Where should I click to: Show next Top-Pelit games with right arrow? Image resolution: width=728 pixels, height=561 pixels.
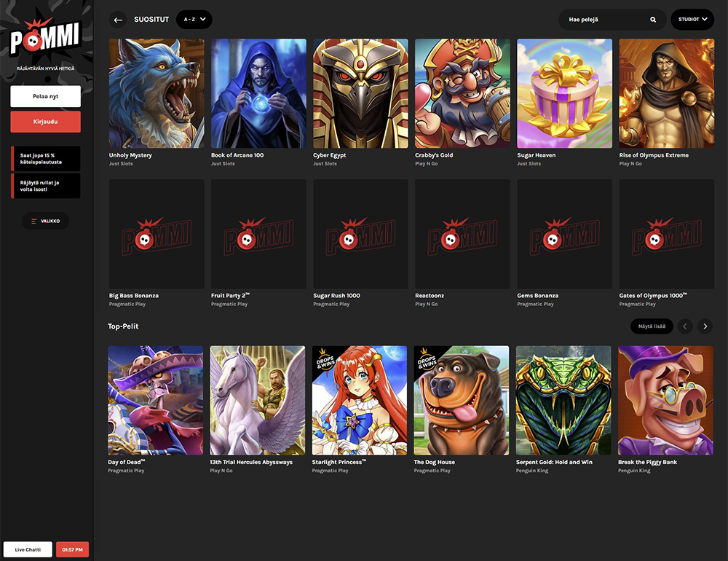click(x=704, y=326)
